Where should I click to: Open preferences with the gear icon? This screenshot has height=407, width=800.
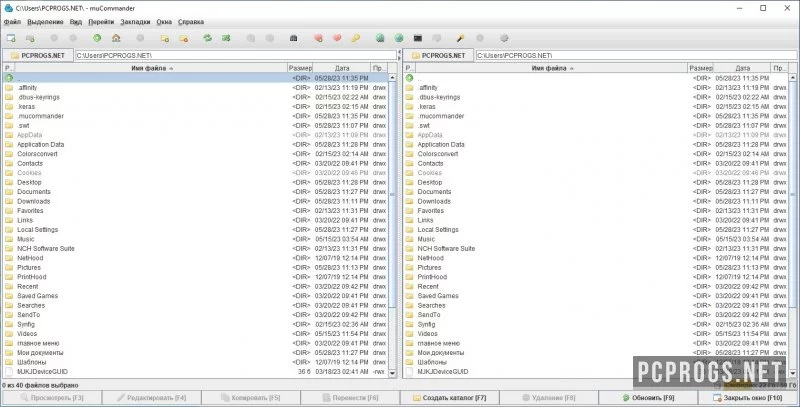[x=504, y=38]
